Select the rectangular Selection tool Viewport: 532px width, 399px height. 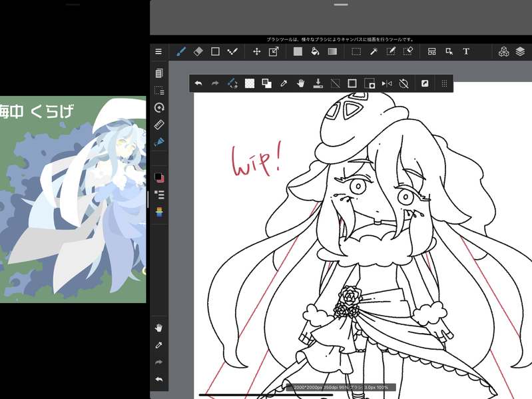point(356,51)
